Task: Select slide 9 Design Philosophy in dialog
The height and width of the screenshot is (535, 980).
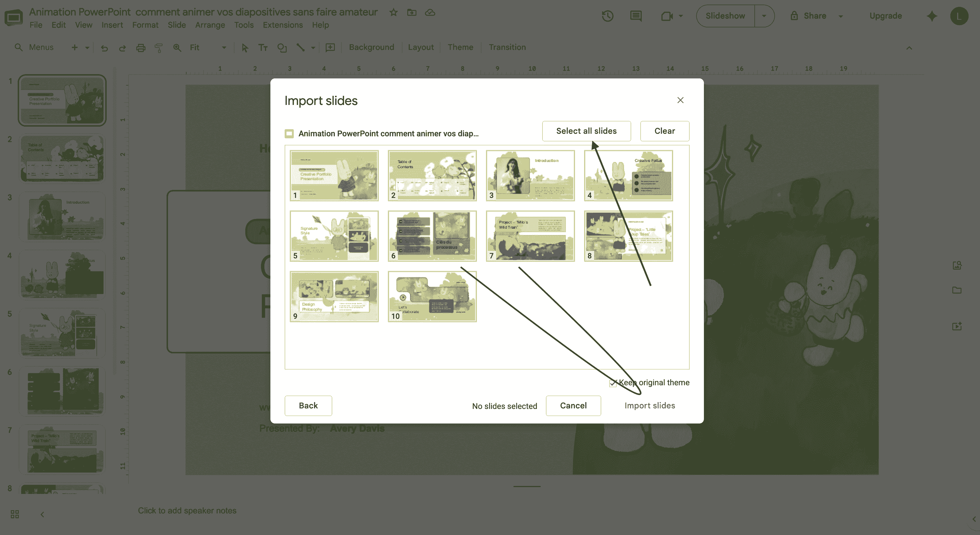Action: (334, 296)
